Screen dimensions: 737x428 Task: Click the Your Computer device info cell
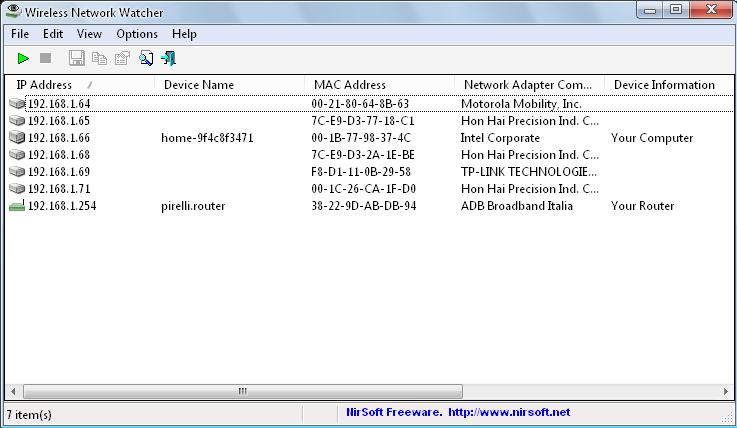(x=652, y=138)
